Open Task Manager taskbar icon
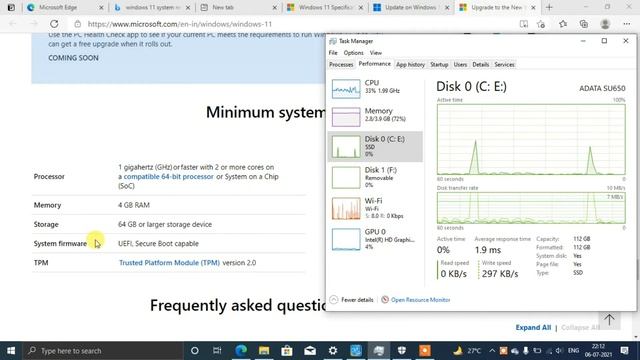 click(379, 351)
